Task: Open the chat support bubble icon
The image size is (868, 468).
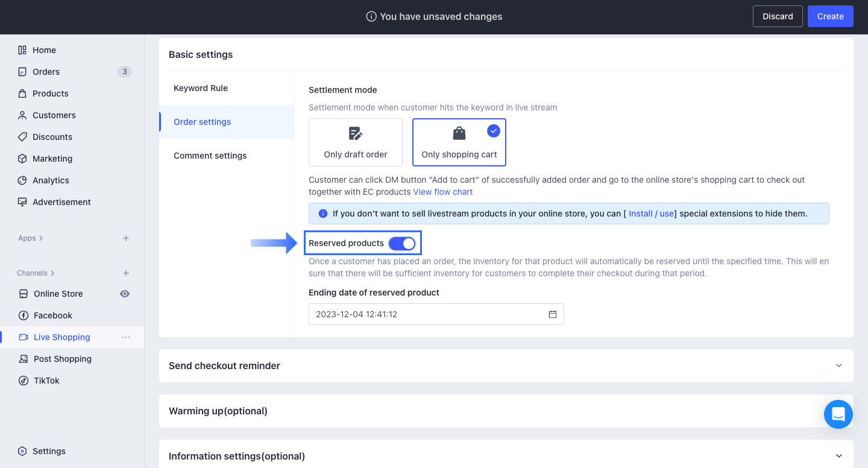Action: point(838,414)
